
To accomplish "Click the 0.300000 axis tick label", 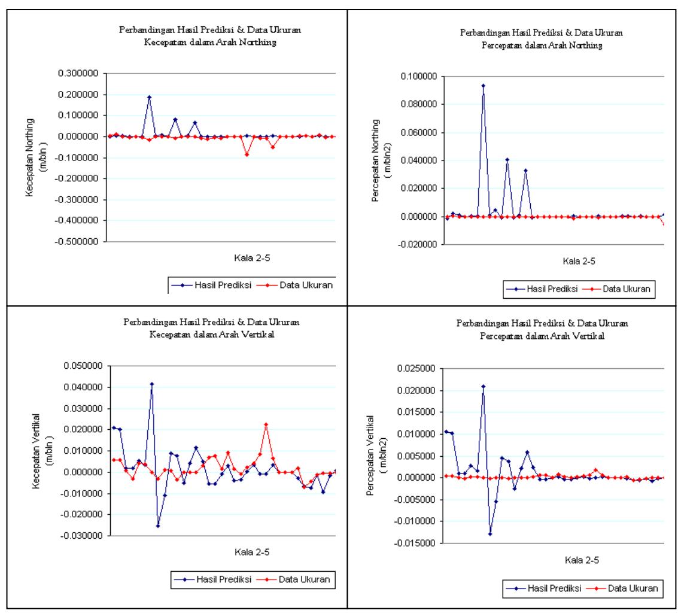I will pos(78,73).
